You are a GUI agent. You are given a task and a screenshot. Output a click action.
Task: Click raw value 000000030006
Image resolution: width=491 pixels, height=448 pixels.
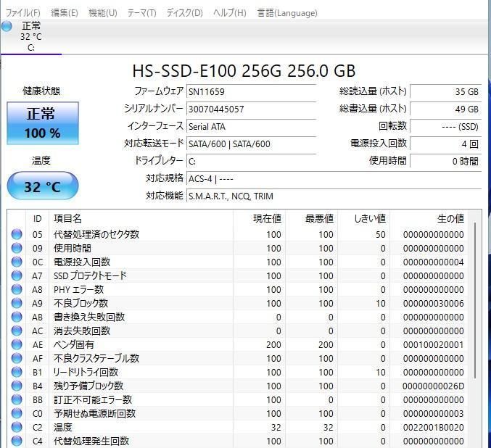point(434,303)
